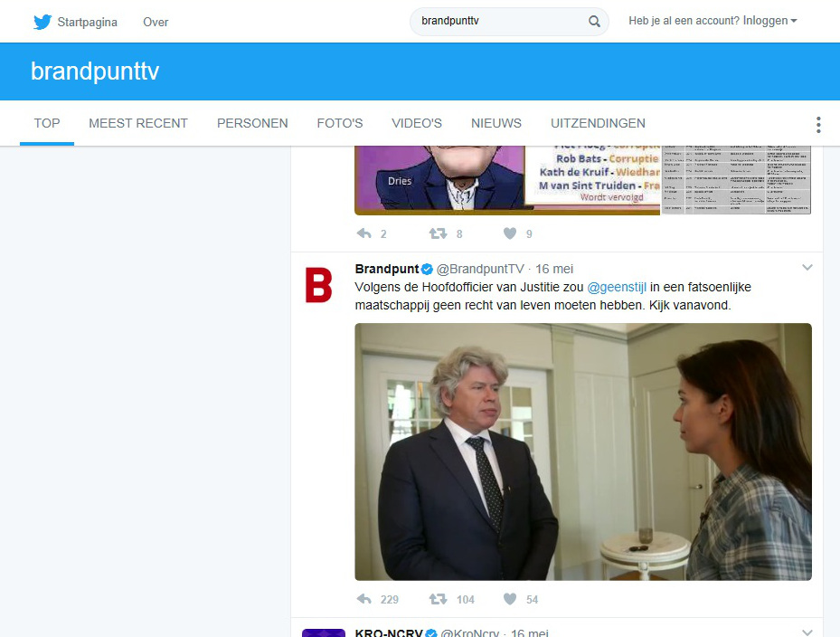The image size is (840, 637).
Task: Click the red Brandpunt B avatar
Action: coord(319,285)
